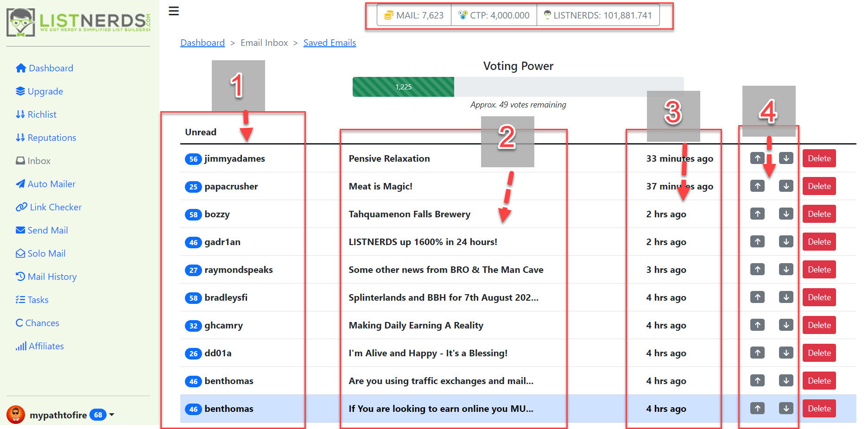Go to Reputations in the sidebar
This screenshot has height=429, width=868.
point(46,138)
